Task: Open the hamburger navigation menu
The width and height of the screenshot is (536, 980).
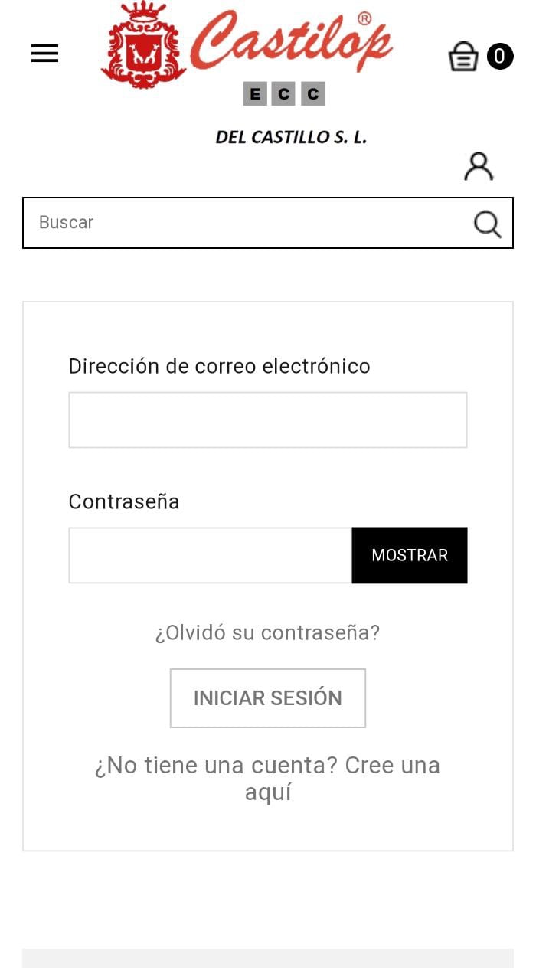Action: pyautogui.click(x=44, y=54)
